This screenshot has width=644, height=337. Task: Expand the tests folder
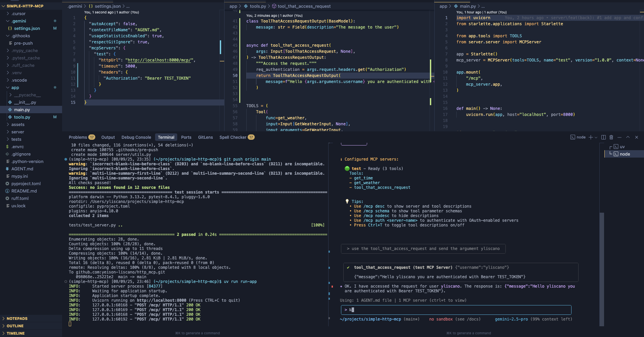point(16,139)
